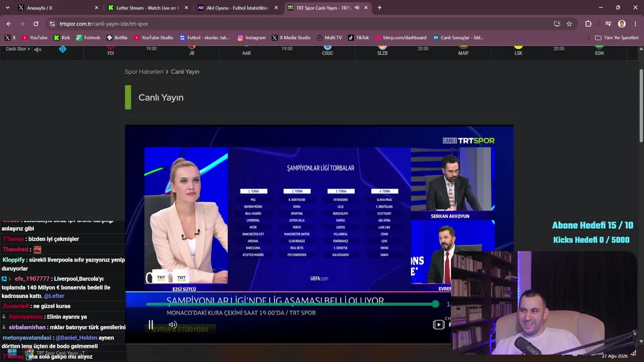Open the Futbol - skorlar bookmark
Screen dimensions: 644x362
(204, 38)
